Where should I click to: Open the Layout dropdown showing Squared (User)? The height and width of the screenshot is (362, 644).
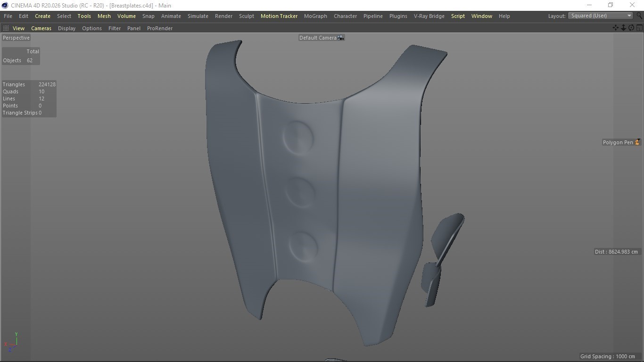coord(601,16)
